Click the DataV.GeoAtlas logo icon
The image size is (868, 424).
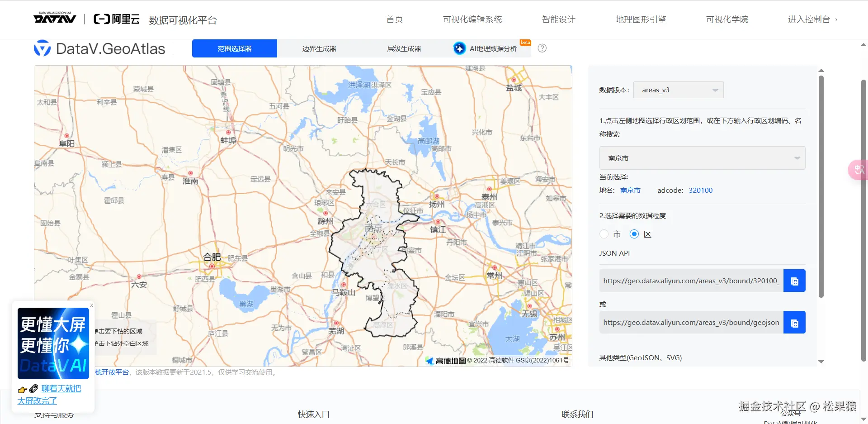pos(42,48)
